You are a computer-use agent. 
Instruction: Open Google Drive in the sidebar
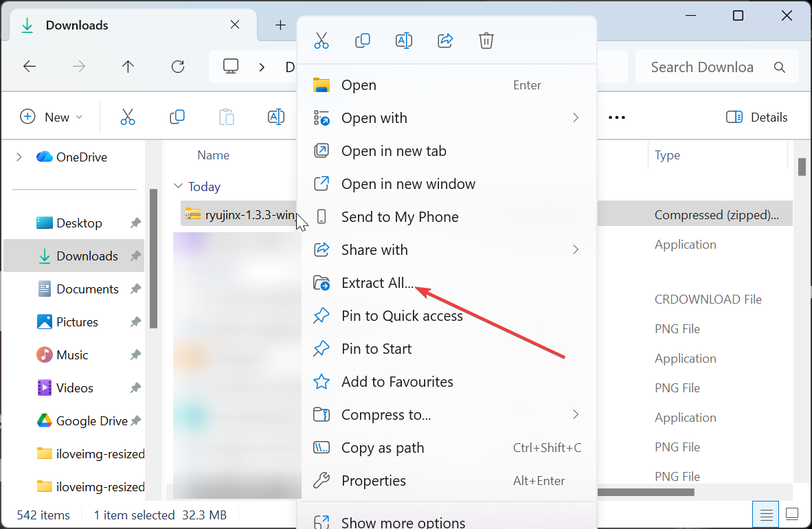coord(74,420)
